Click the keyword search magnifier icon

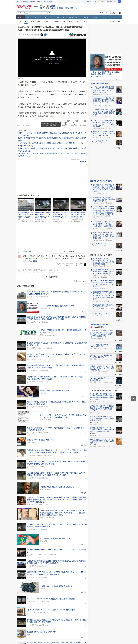tap(49, 13)
